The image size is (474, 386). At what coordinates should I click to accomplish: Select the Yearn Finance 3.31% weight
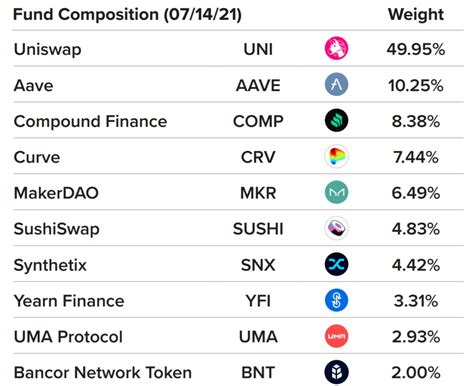(x=416, y=301)
